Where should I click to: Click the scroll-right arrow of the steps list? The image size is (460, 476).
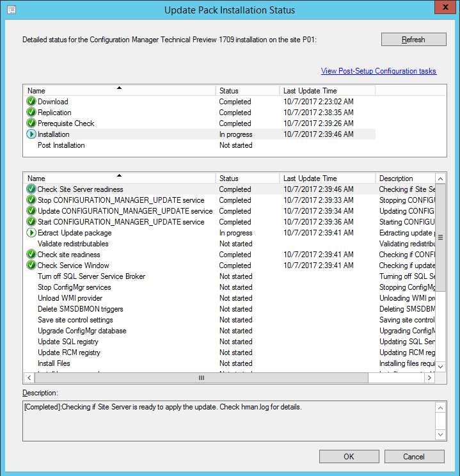click(430, 378)
